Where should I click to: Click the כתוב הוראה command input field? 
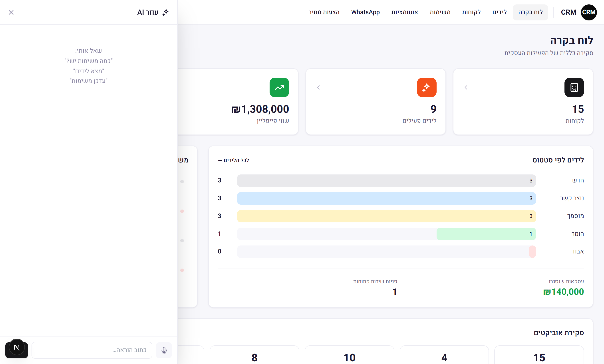pos(92,350)
